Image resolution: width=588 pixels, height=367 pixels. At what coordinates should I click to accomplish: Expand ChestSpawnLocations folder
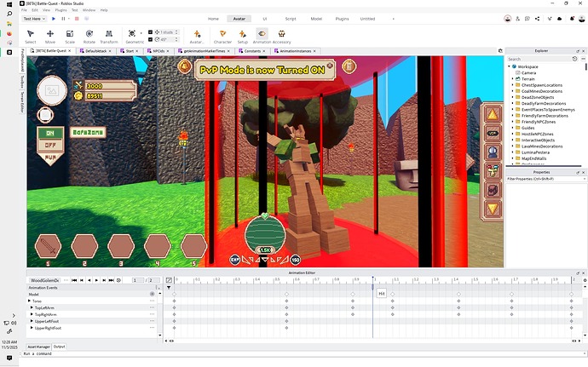coord(513,85)
